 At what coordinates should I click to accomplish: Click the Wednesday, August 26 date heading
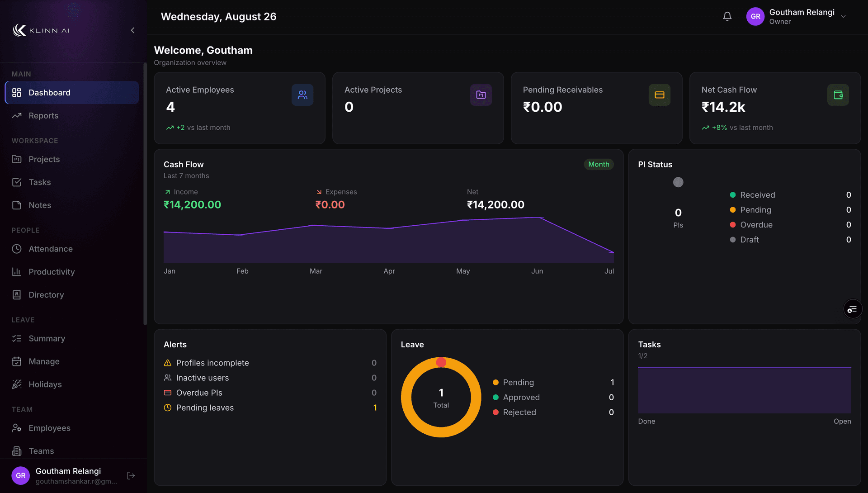point(219,17)
